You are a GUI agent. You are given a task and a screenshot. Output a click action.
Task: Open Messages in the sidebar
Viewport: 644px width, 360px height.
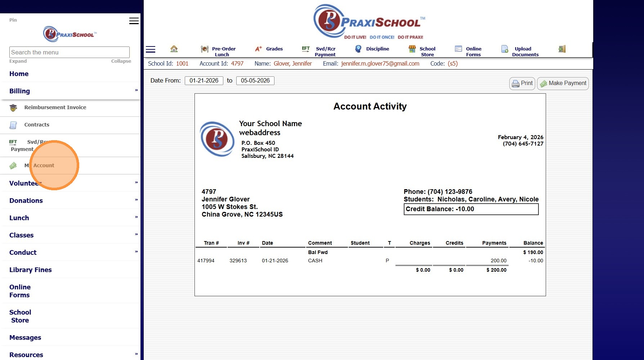click(x=25, y=338)
